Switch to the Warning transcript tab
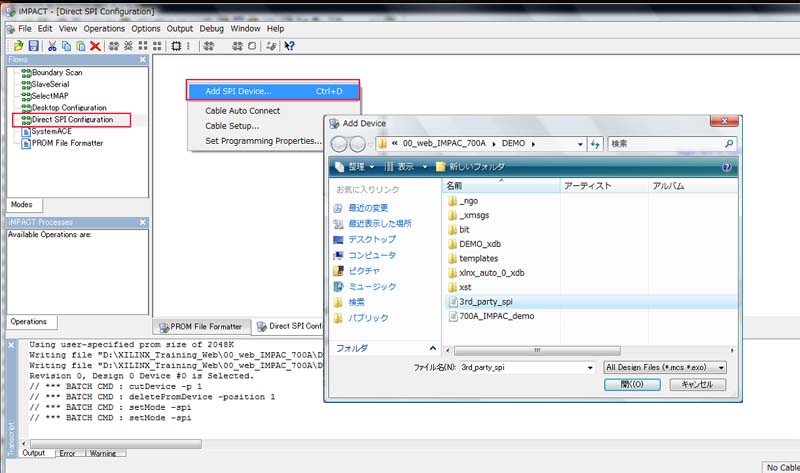This screenshot has height=473, width=800. point(103,453)
